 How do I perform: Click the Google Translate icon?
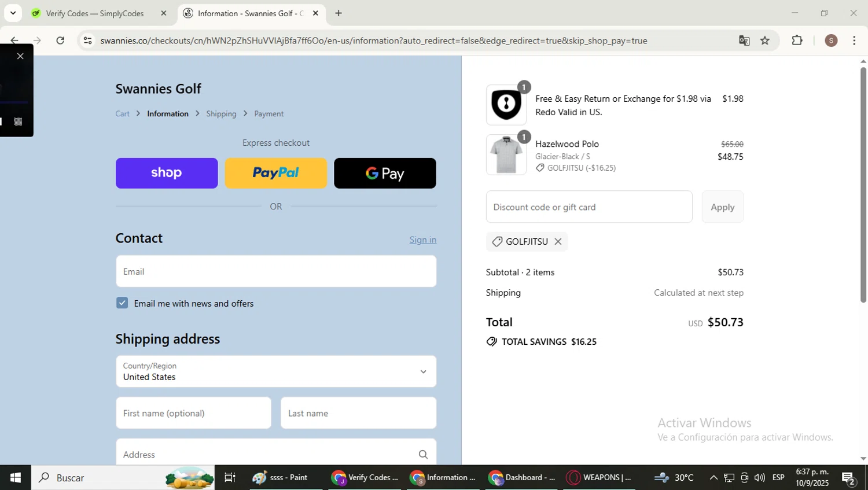point(744,40)
